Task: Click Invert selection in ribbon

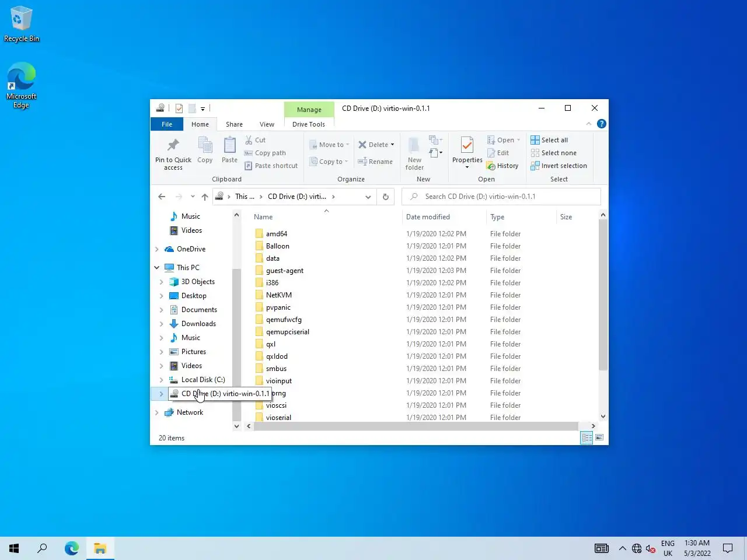Action: coord(558,166)
